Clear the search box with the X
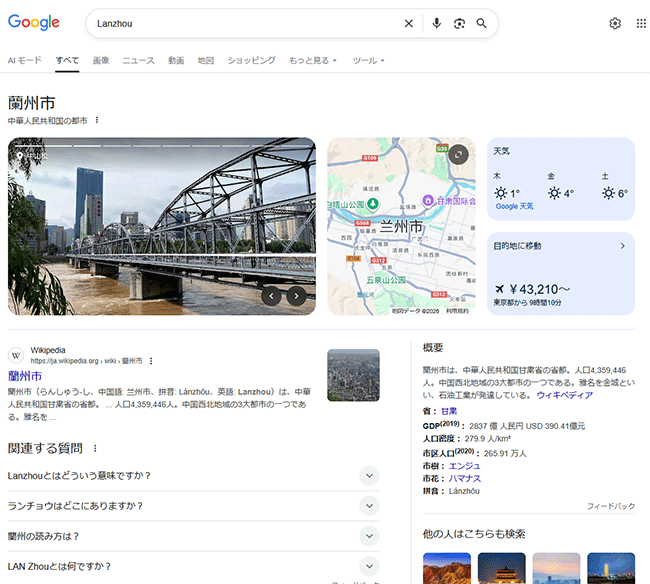The height and width of the screenshot is (584, 650). coord(409,24)
